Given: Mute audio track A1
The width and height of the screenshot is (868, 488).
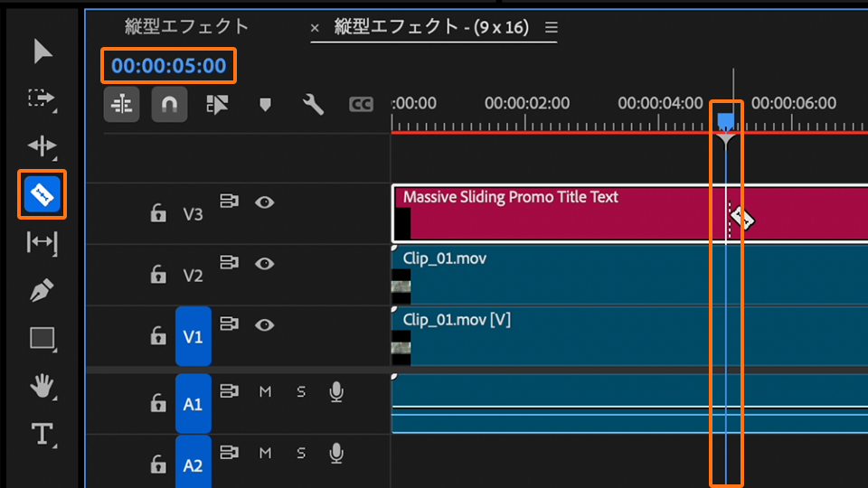Looking at the screenshot, I should click(x=265, y=391).
